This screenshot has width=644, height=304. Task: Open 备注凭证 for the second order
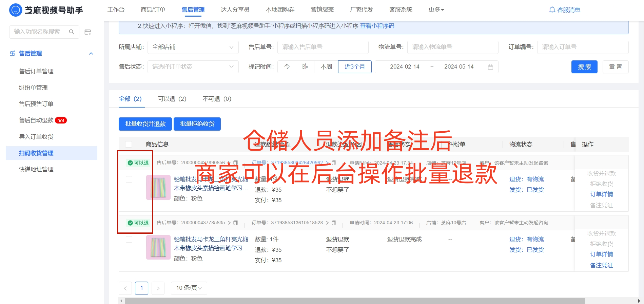coord(602,265)
